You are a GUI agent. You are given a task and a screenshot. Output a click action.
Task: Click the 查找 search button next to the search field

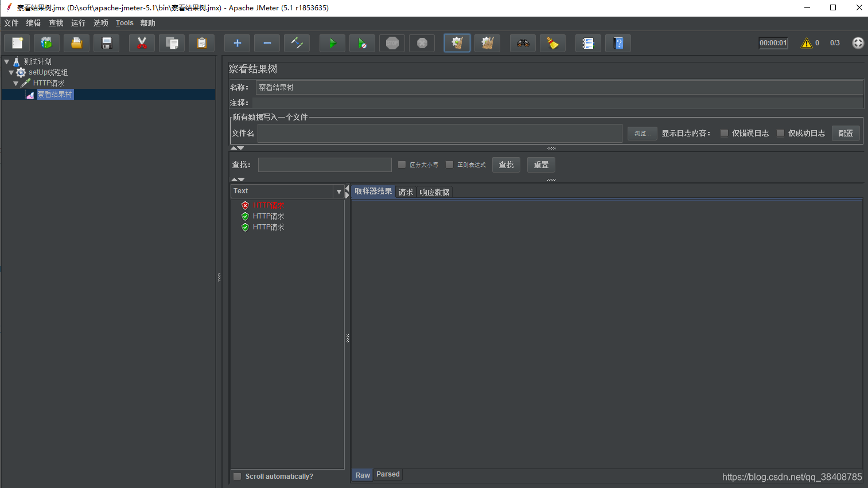507,165
